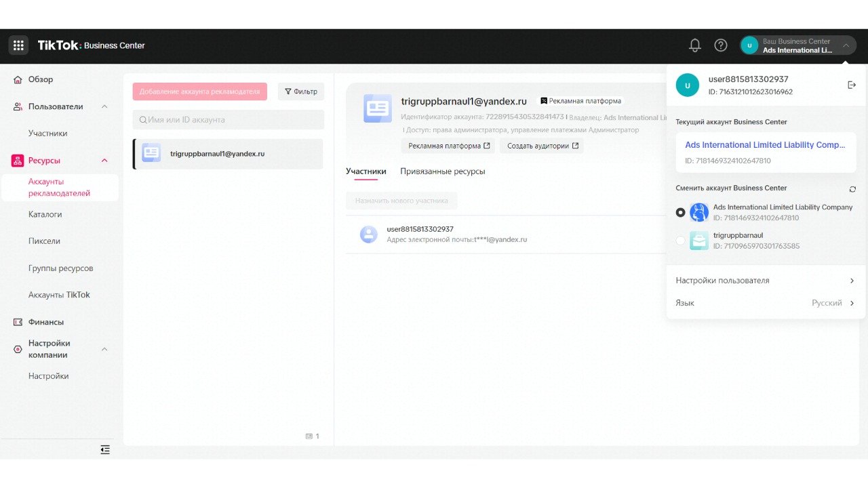Open Участники in the left sidebar

point(48,134)
